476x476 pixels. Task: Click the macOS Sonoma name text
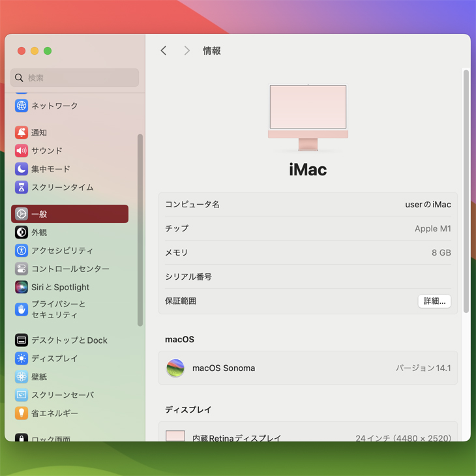224,368
